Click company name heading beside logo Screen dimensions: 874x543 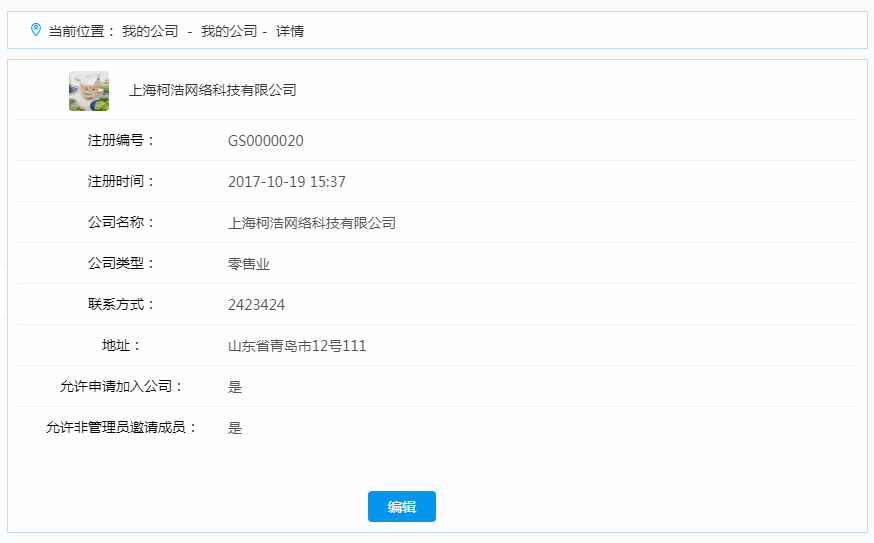click(x=212, y=90)
